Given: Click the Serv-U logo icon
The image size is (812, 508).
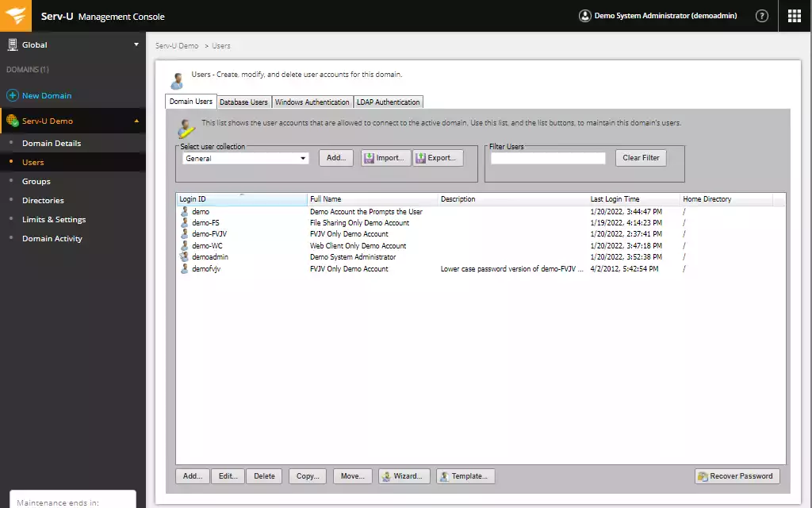Looking at the screenshot, I should point(16,15).
